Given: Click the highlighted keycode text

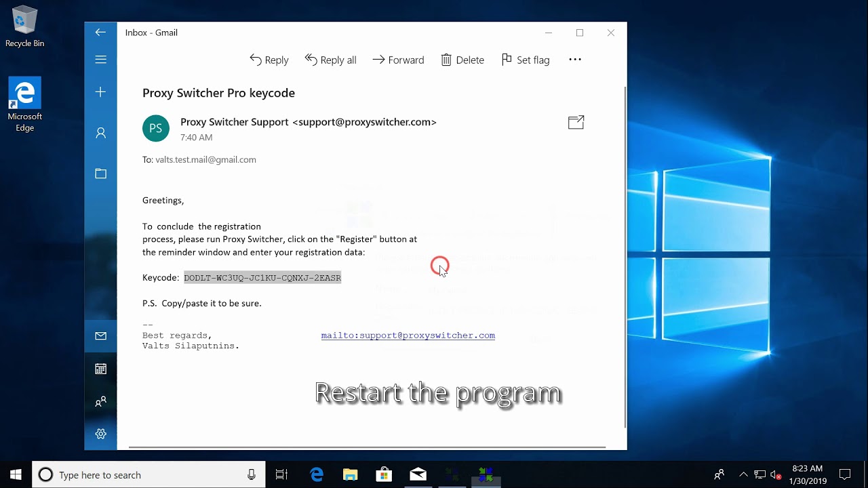Looking at the screenshot, I should [x=262, y=278].
